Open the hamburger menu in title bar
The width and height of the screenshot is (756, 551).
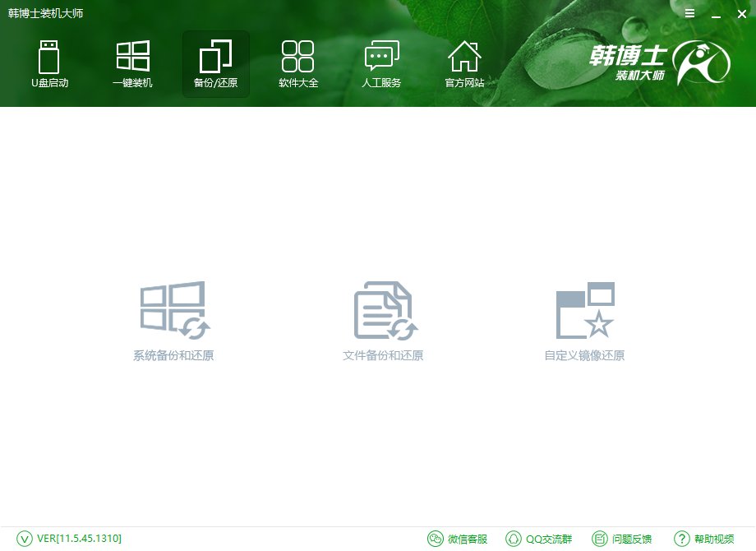coord(690,13)
